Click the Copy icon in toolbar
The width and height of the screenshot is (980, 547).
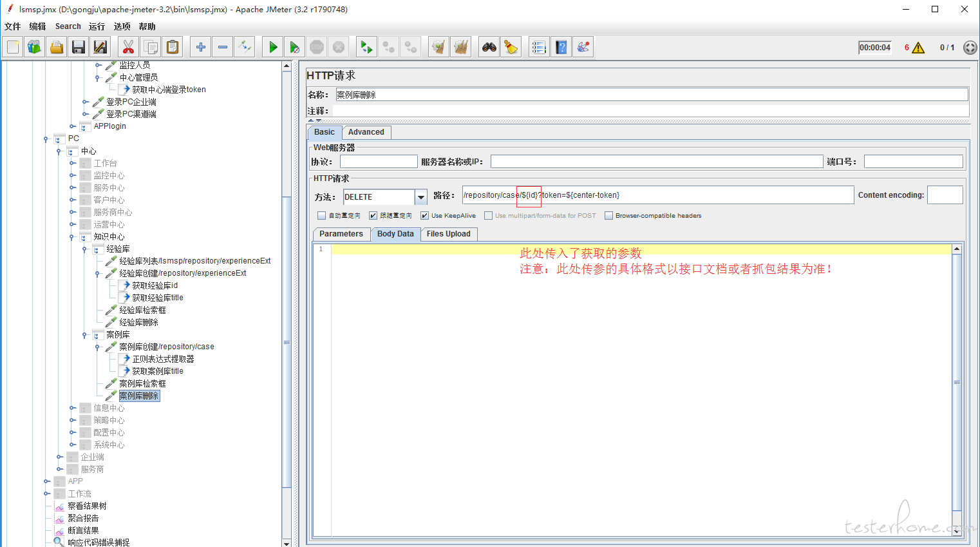(x=151, y=47)
